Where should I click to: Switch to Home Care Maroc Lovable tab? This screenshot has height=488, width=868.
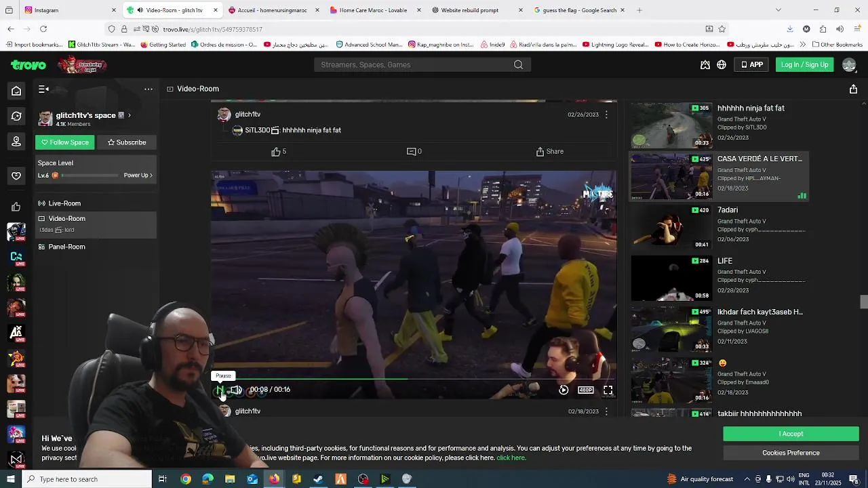point(375,10)
